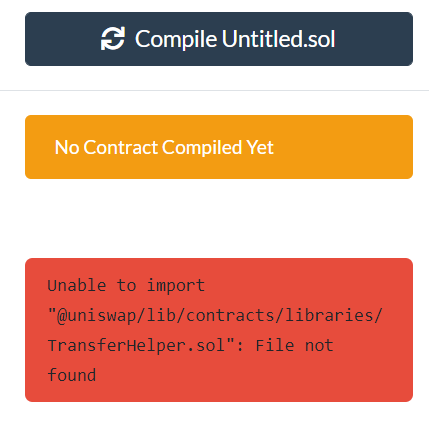The width and height of the screenshot is (429, 432).
Task: Click empty space between orange and red boxes
Action: pyautogui.click(x=219, y=218)
